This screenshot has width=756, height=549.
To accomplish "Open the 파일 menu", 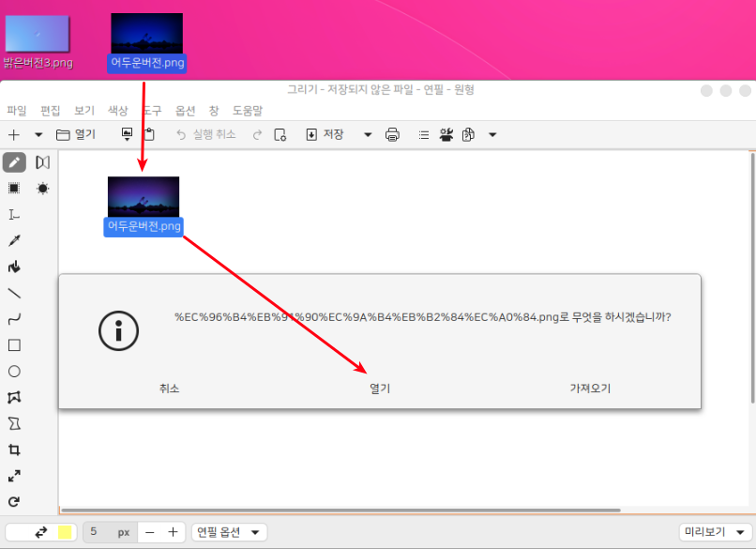I will [17, 110].
